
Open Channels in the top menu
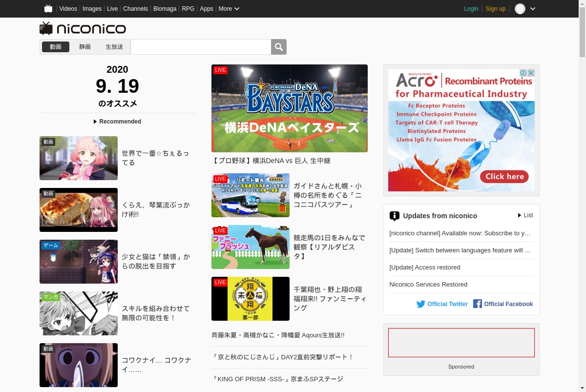(135, 9)
